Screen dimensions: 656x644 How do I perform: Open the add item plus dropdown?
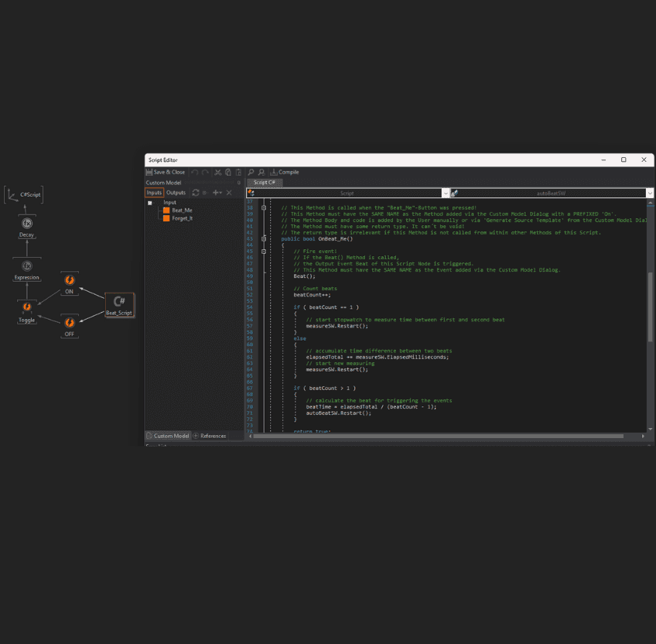(x=217, y=193)
